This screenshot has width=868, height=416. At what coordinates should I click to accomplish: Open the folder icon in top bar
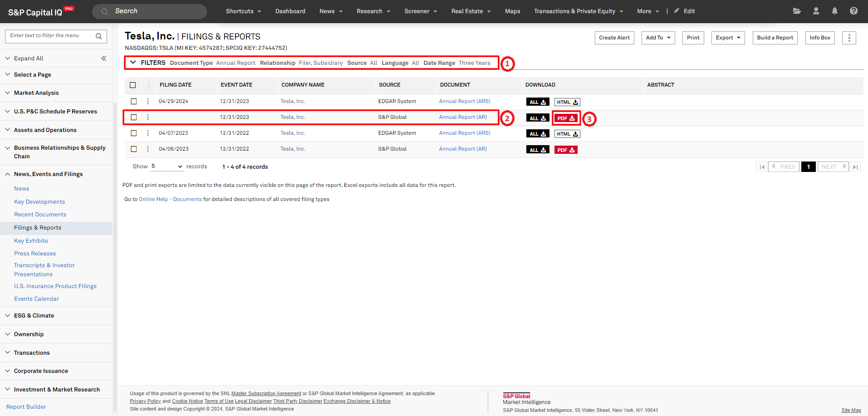(x=797, y=11)
